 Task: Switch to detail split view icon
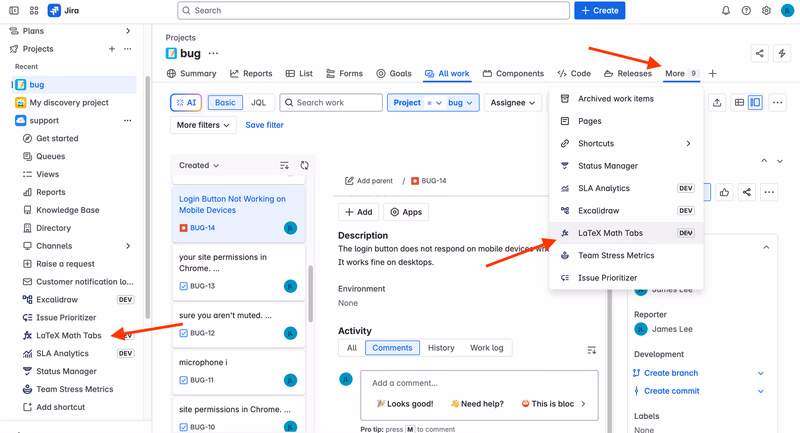(x=755, y=103)
